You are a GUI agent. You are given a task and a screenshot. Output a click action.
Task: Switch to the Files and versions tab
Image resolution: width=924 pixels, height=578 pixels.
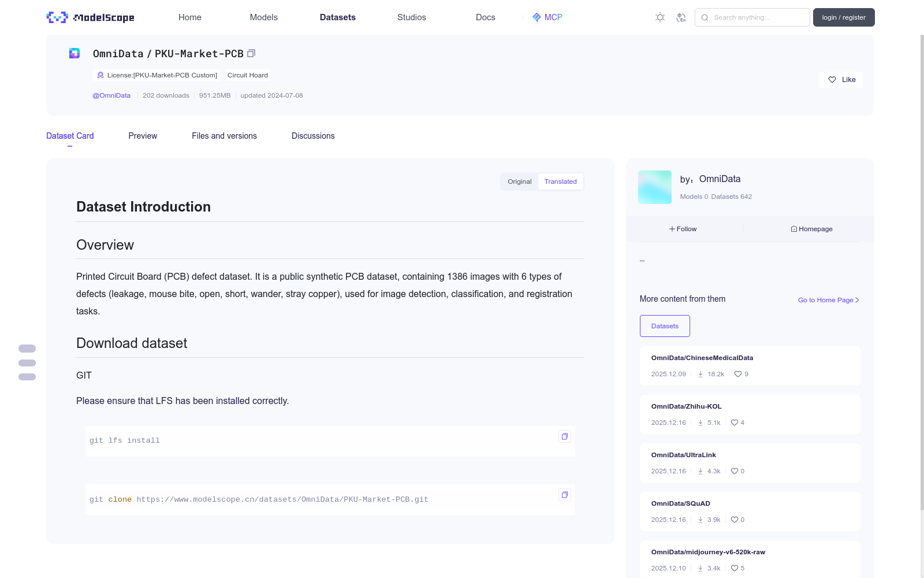224,136
